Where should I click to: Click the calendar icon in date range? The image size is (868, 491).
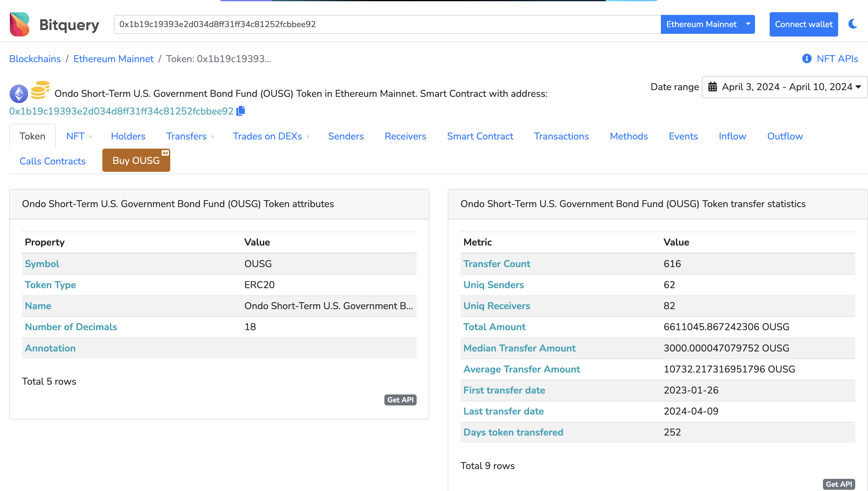click(712, 87)
